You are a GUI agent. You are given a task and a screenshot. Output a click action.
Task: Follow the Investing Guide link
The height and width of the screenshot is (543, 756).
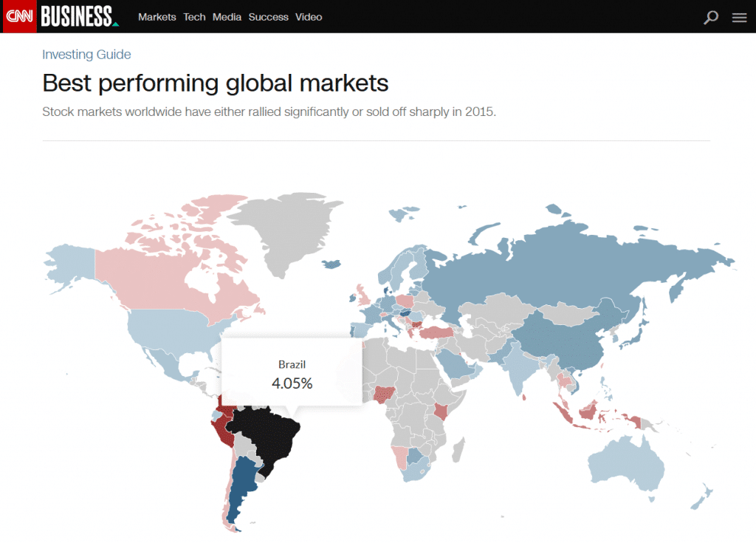click(86, 54)
